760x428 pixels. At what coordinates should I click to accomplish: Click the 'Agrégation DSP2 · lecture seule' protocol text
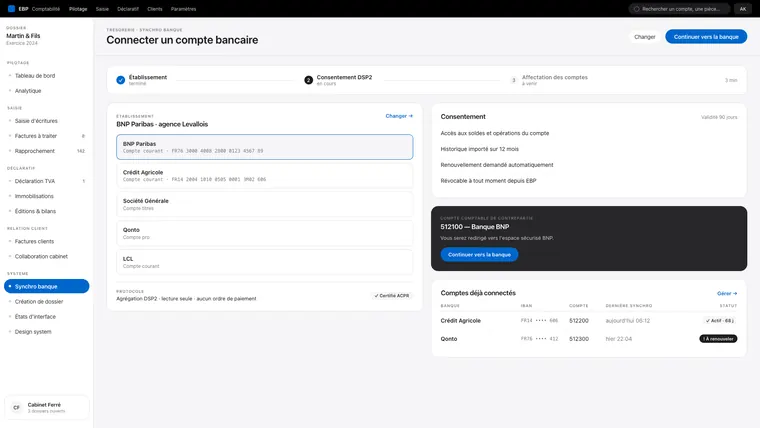coord(186,299)
